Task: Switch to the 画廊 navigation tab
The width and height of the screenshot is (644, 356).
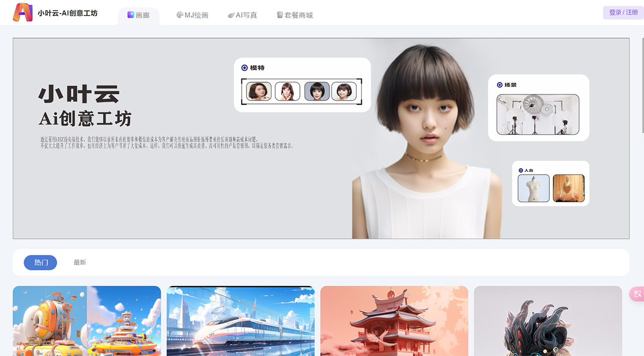Action: (x=138, y=15)
